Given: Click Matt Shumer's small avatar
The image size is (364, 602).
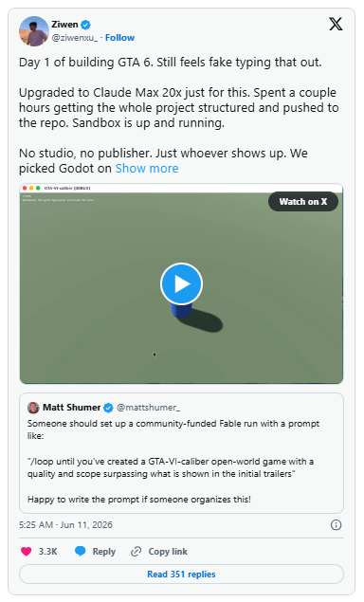Looking at the screenshot, I should coord(33,408).
